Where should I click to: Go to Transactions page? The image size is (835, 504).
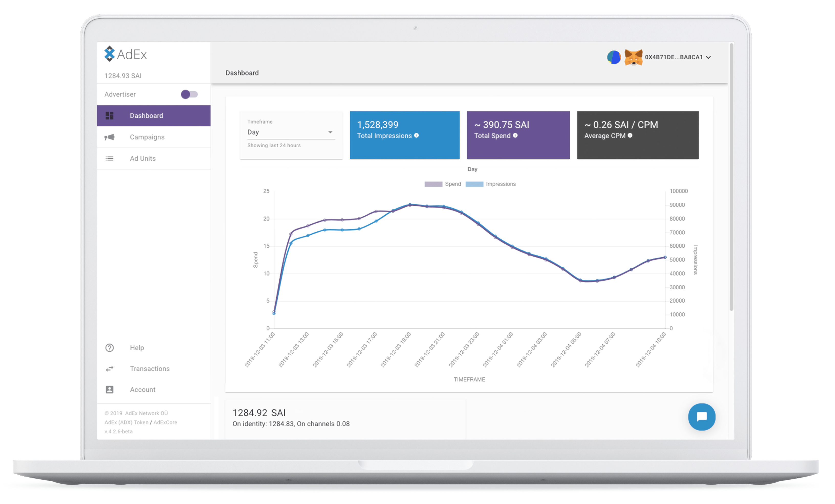pos(154,369)
